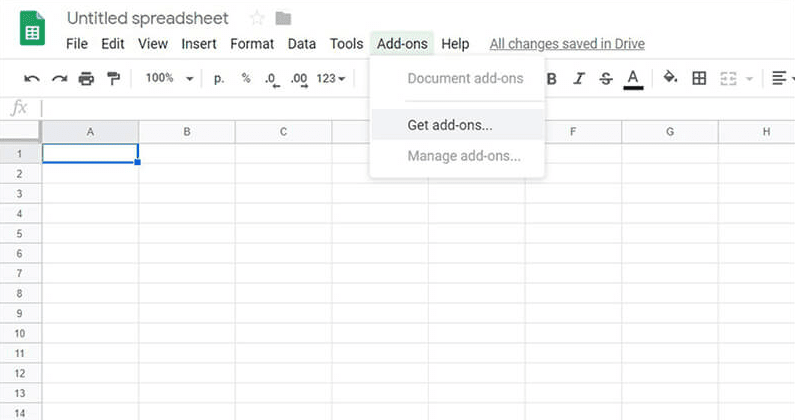Viewport: 795px width, 420px height.
Task: Click the merge cells icon
Action: [728, 79]
